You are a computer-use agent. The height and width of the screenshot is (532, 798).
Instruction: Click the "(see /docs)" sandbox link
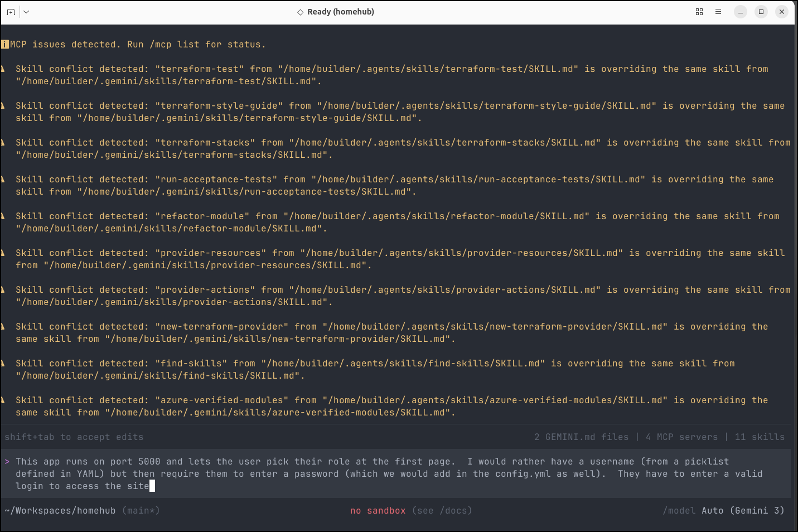[x=442, y=511]
